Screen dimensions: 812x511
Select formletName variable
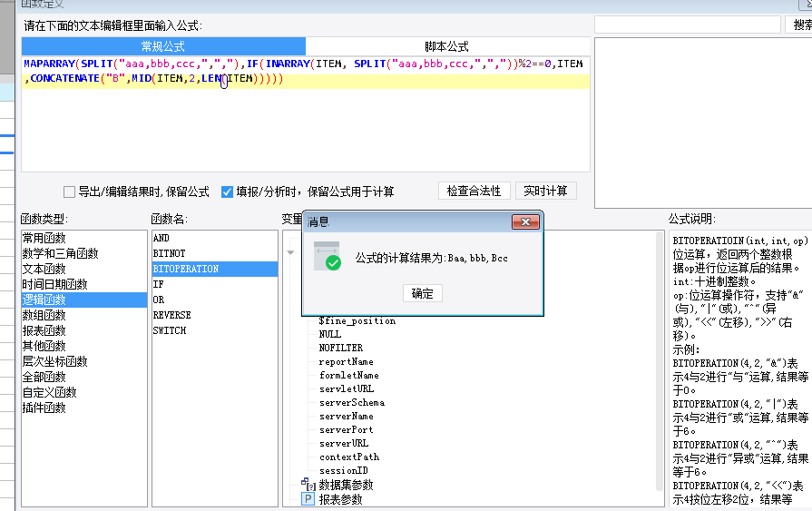[x=349, y=375]
